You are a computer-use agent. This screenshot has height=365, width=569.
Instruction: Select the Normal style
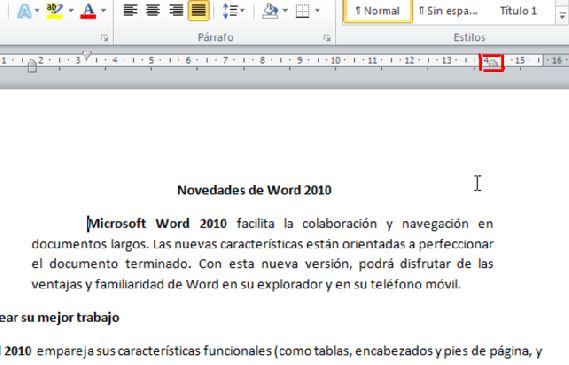[x=377, y=11]
